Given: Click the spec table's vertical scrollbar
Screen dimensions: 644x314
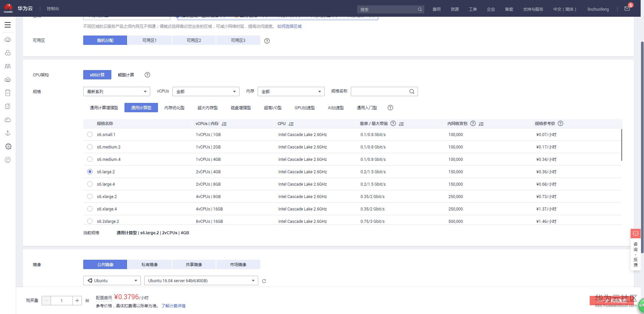Looking at the screenshot, I should click(x=622, y=145).
